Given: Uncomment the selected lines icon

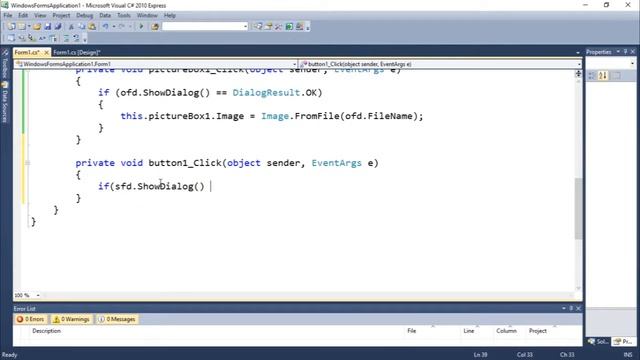Looking at the screenshot, I should point(76,38).
